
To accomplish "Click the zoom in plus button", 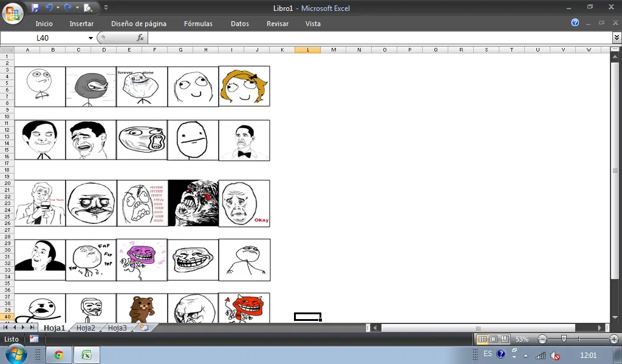I will 615,340.
